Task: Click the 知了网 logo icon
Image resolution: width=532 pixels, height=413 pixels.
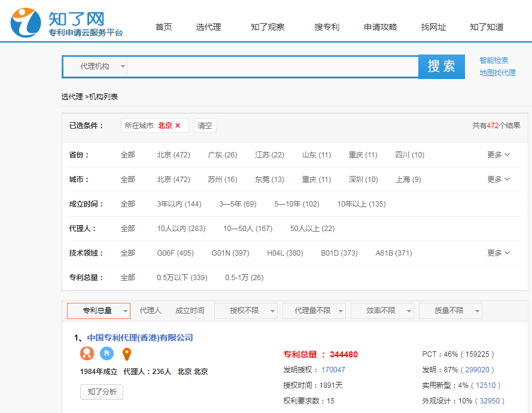Action: [x=26, y=22]
